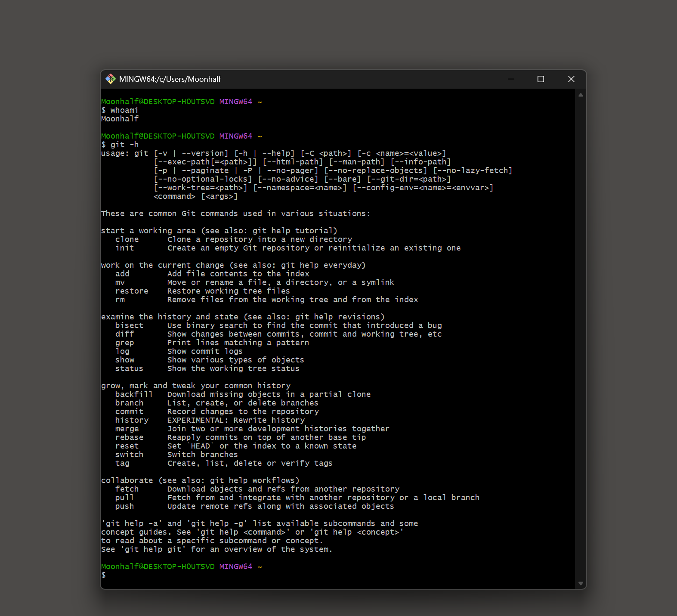
Task: Click the last '$' input prompt
Action: [x=104, y=575]
